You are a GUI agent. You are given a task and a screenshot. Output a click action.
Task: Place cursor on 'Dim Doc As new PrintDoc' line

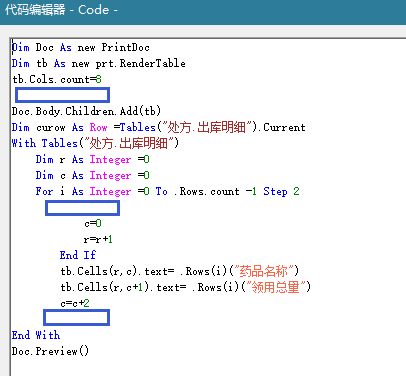81,48
